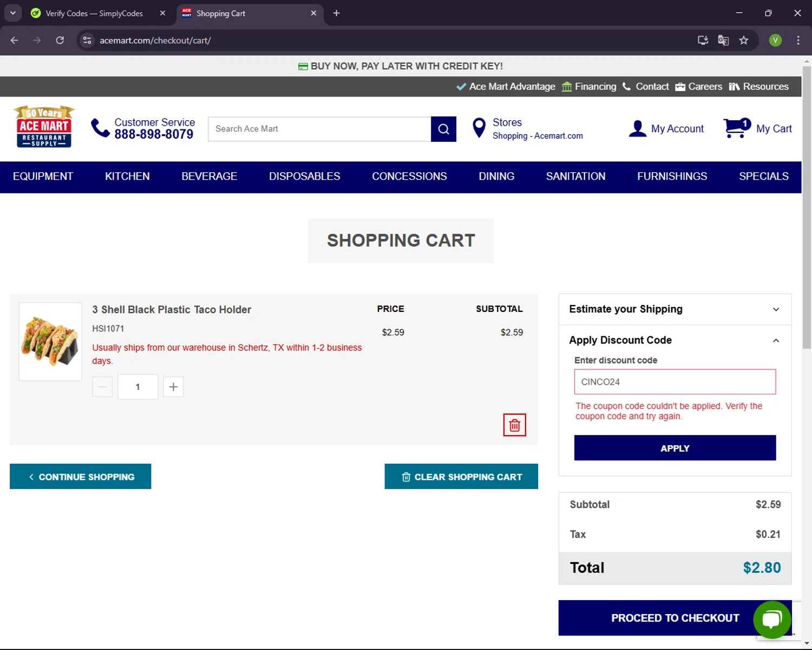This screenshot has height=650, width=812.
Task: Open the Careers link
Action: [x=698, y=87]
